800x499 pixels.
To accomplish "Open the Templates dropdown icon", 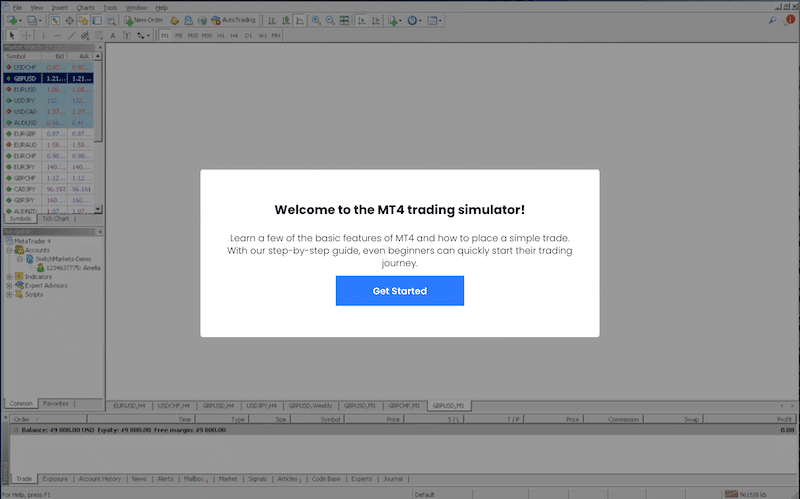I will pyautogui.click(x=434, y=20).
